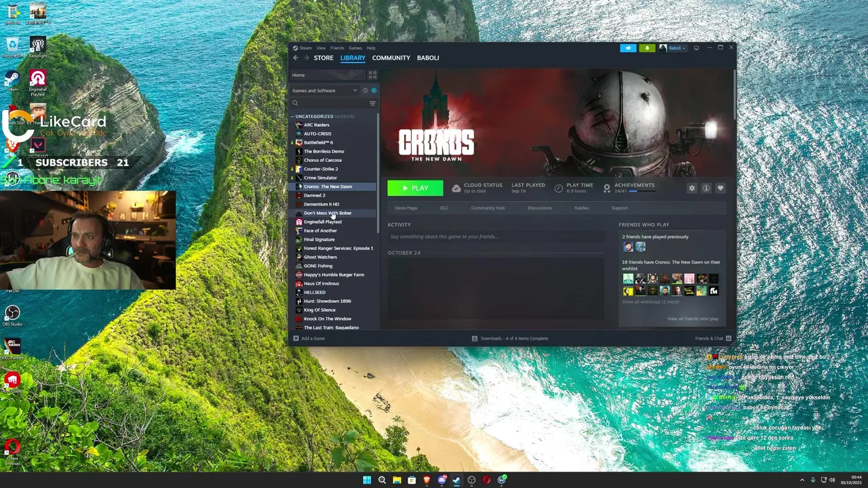Open Friends & Chat
Viewport: 868px width, 488px height.
[x=713, y=338]
